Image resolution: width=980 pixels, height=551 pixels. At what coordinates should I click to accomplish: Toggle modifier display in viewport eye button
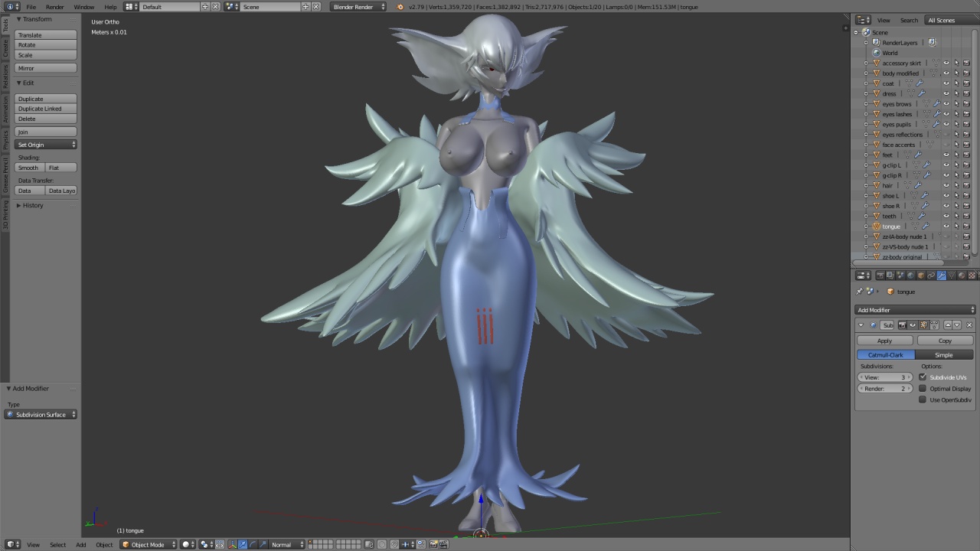913,325
